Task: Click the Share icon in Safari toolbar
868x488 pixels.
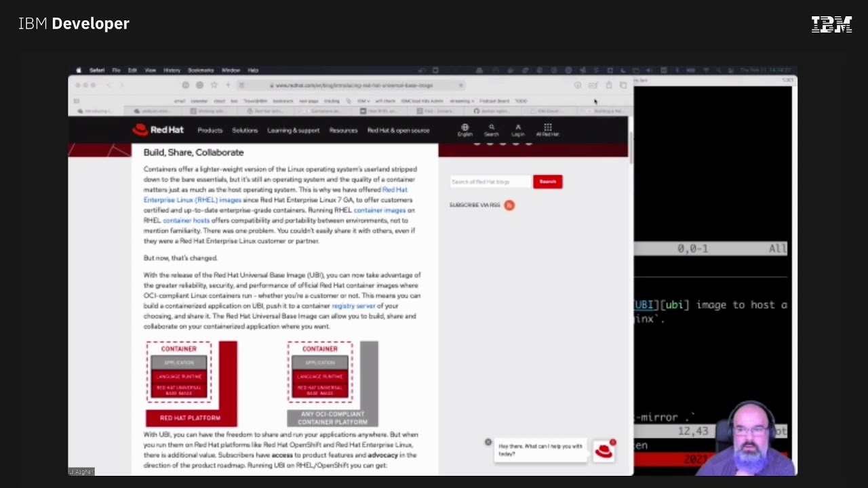Action: pos(609,85)
